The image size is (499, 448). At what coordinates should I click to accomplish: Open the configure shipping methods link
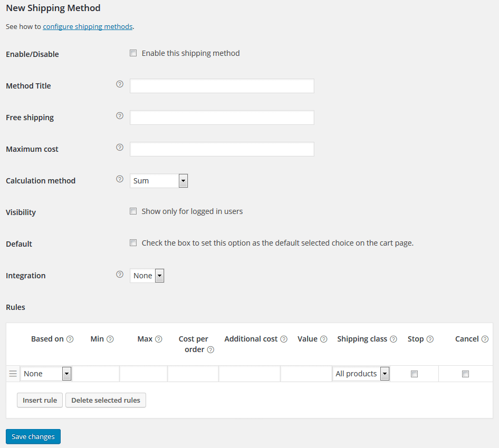[x=88, y=26]
